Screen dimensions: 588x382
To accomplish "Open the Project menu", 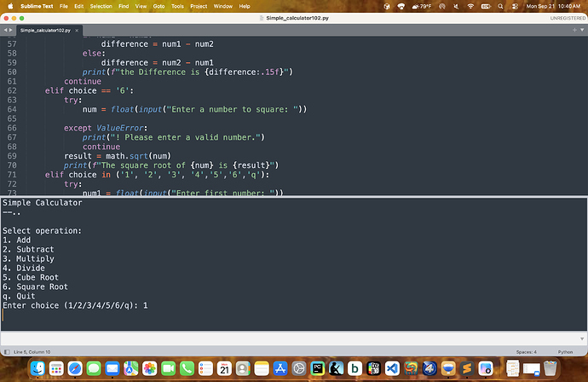I will pos(199,6).
